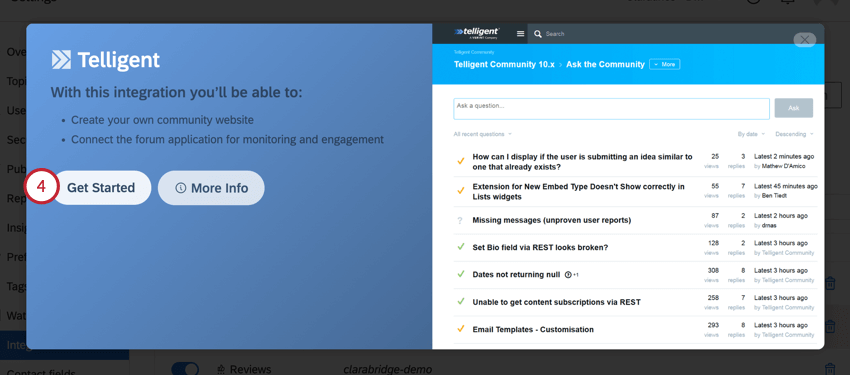Open Set Bio field via REST question
This screenshot has width=850, height=375.
(540, 248)
